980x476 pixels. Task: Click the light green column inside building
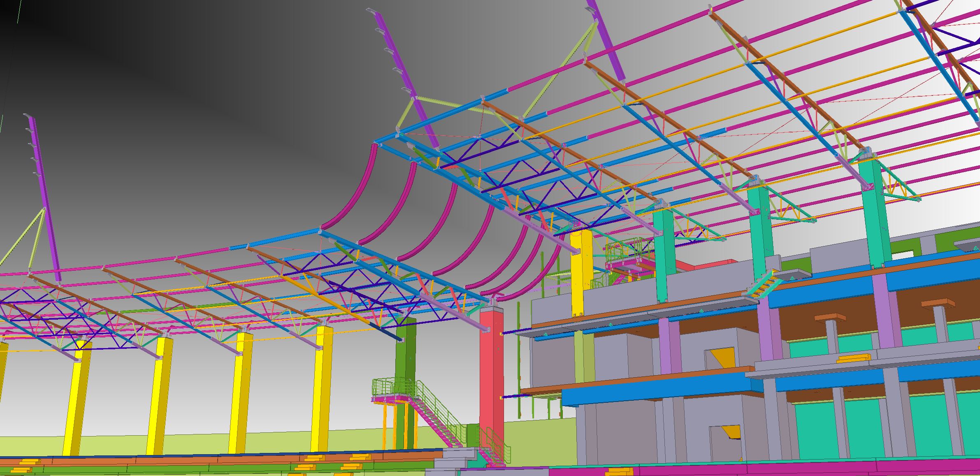[x=584, y=356]
